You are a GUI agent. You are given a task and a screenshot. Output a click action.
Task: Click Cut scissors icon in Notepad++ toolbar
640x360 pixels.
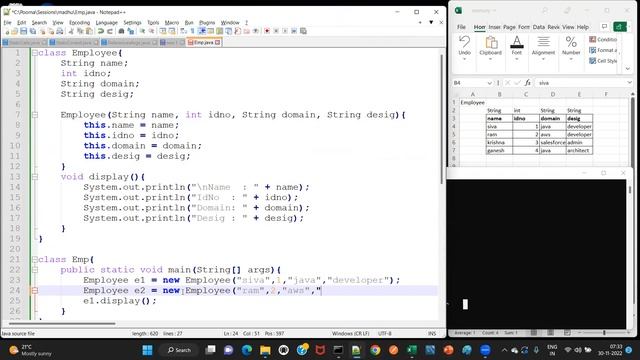coord(71,31)
